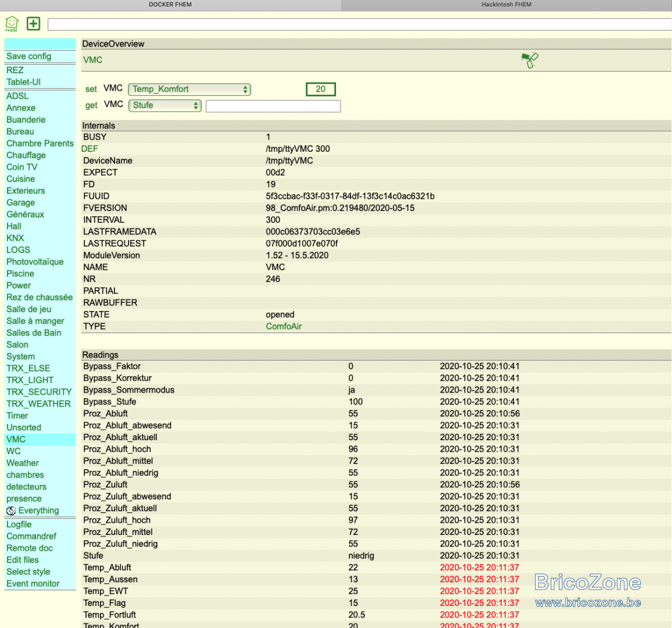Open the Salon room
The height and width of the screenshot is (628, 672).
[17, 345]
